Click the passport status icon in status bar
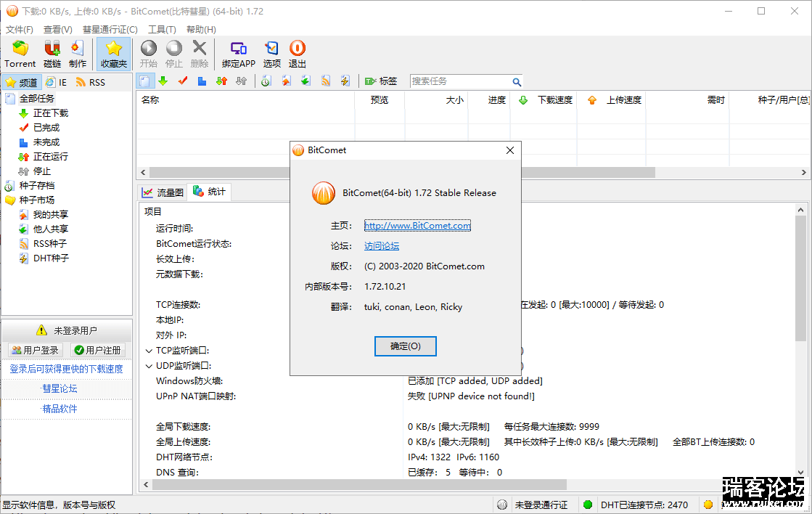This screenshot has width=812, height=514. [x=502, y=505]
